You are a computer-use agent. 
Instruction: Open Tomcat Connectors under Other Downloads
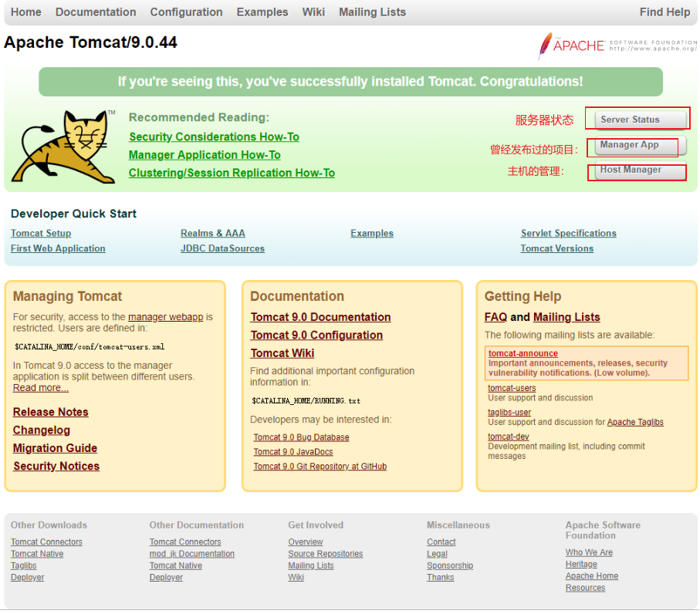[46, 541]
